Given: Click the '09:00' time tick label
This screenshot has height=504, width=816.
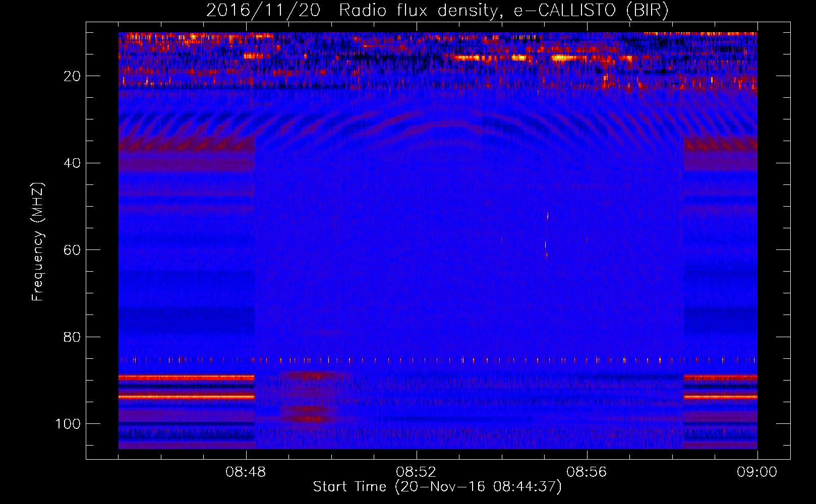Looking at the screenshot, I should (757, 472).
